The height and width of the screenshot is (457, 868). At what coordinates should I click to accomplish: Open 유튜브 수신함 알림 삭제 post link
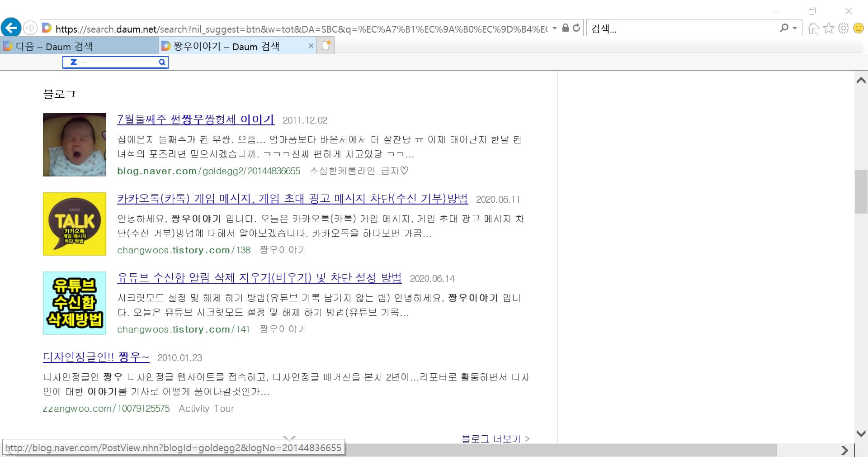coord(259,278)
